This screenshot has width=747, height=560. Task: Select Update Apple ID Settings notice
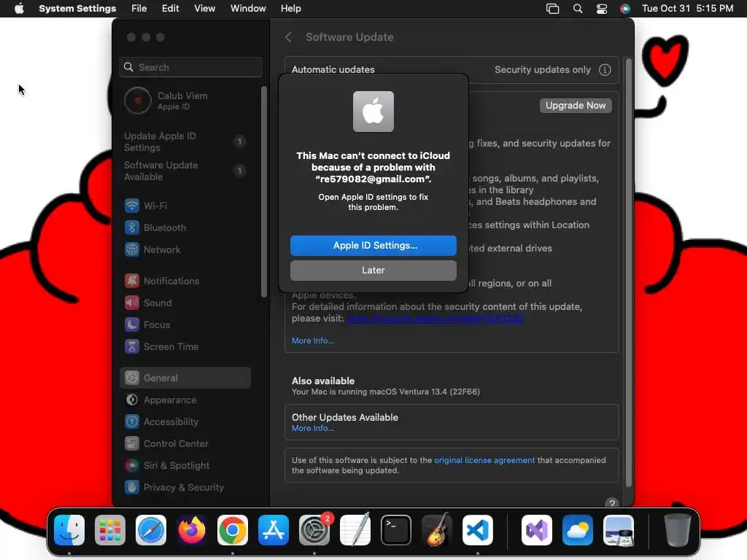click(x=185, y=142)
